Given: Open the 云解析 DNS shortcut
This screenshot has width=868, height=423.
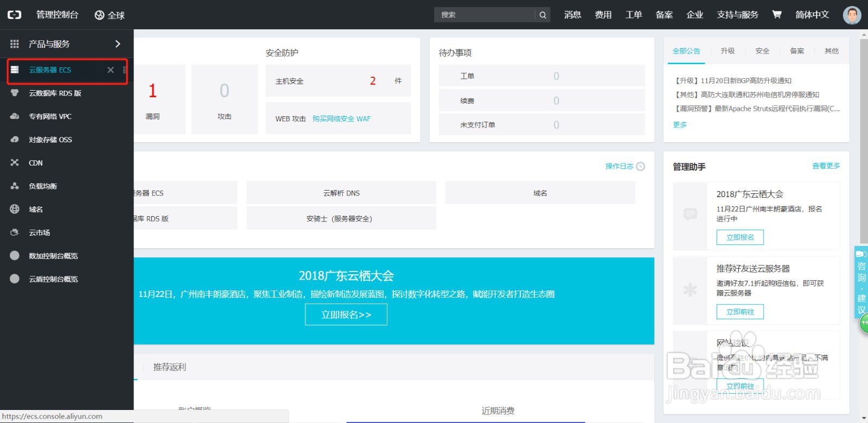Looking at the screenshot, I should [341, 193].
